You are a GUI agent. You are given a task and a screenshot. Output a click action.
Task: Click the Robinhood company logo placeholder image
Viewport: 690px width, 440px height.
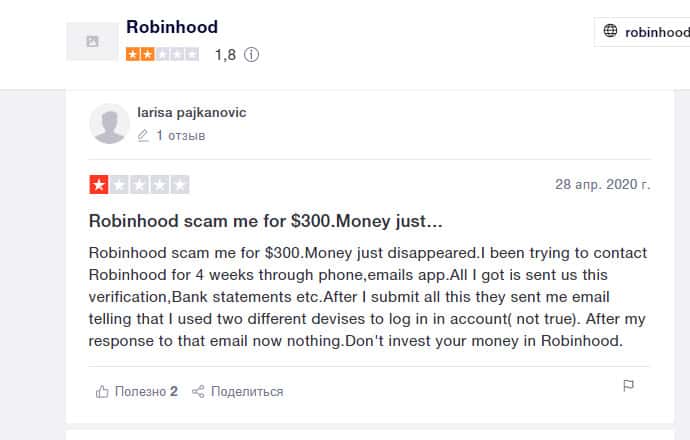[x=92, y=41]
